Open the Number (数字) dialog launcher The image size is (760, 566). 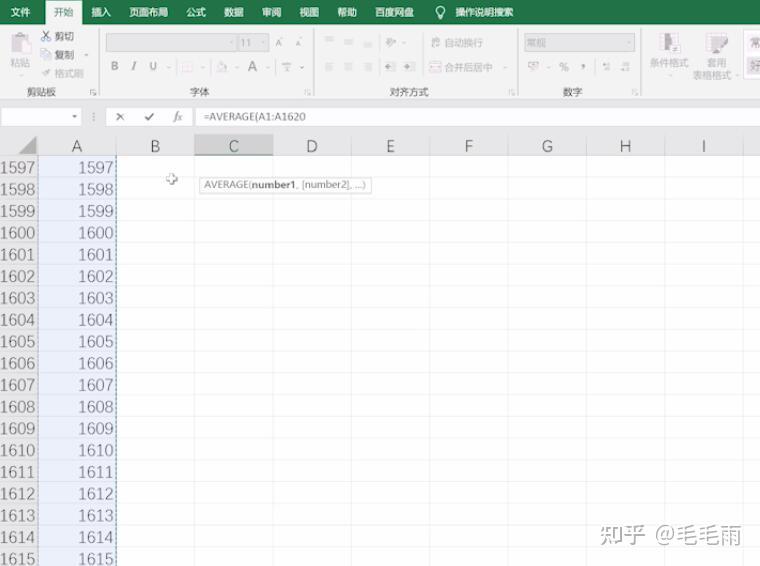pos(634,92)
